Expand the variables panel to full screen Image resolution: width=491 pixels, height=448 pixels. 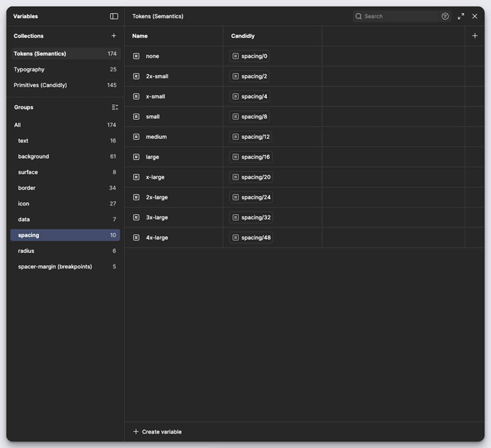[461, 16]
